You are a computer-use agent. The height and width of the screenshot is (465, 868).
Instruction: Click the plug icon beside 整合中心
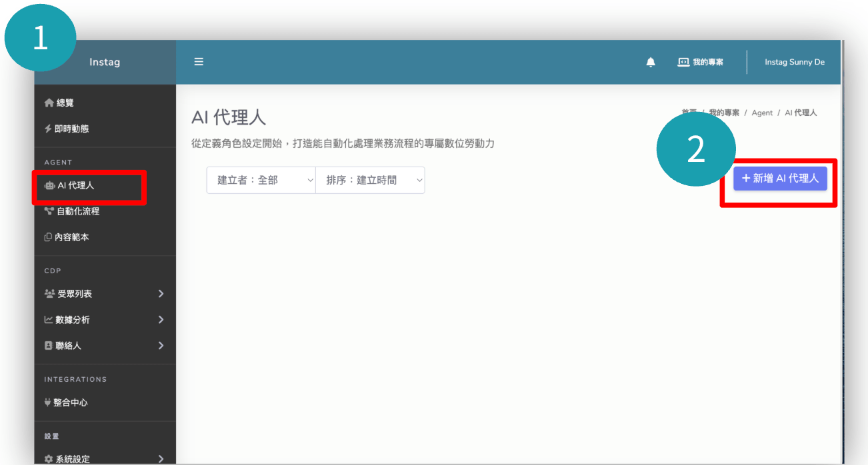point(47,402)
